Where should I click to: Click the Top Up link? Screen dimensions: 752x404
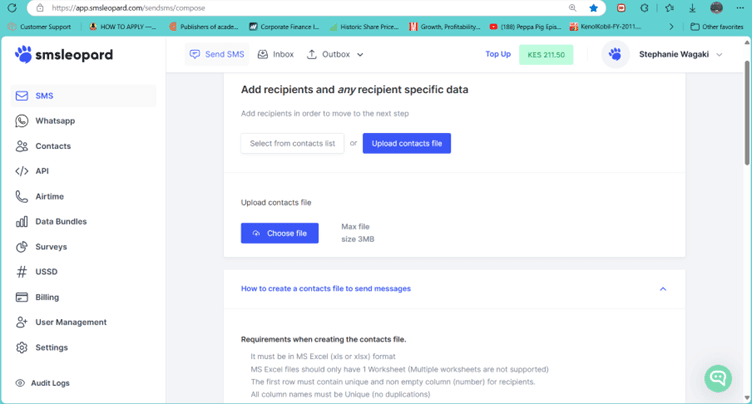pyautogui.click(x=498, y=54)
